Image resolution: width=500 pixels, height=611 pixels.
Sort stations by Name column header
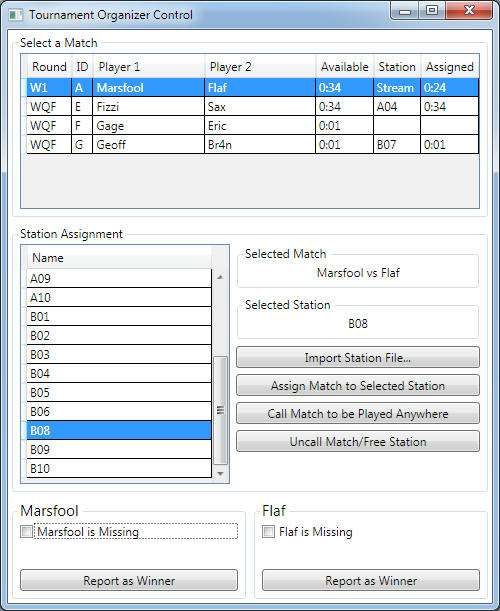[119, 258]
